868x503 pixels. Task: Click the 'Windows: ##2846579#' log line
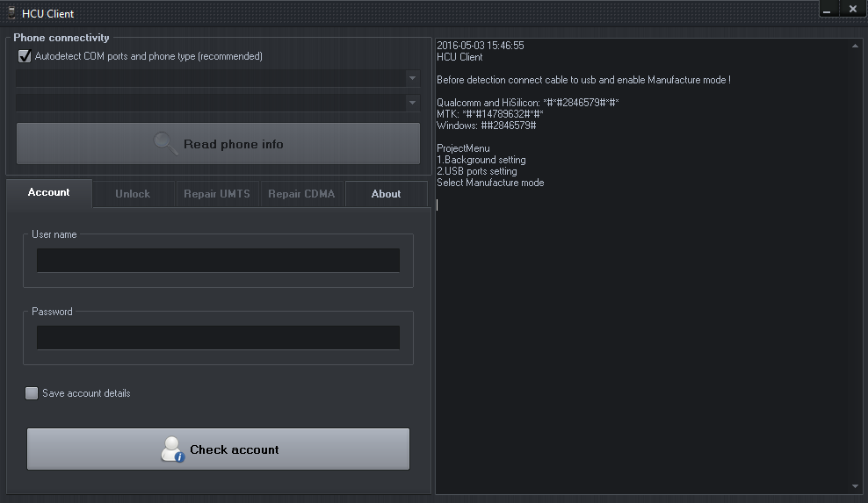(x=487, y=126)
